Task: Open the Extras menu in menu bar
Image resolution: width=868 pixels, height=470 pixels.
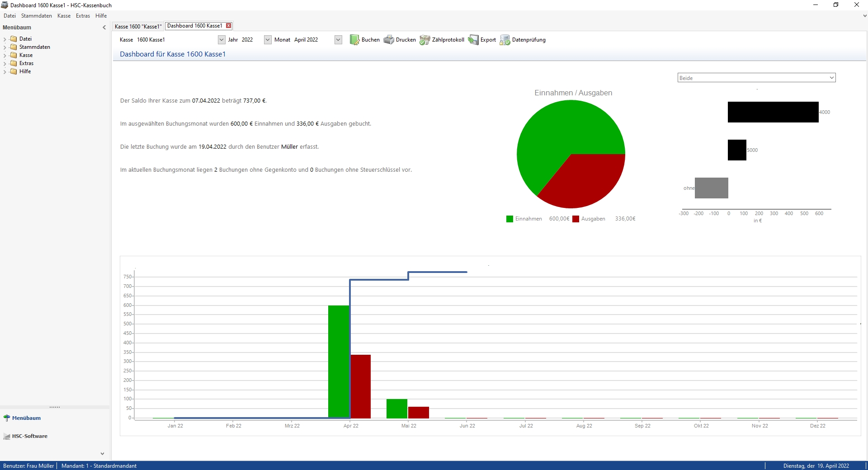Action: click(83, 16)
